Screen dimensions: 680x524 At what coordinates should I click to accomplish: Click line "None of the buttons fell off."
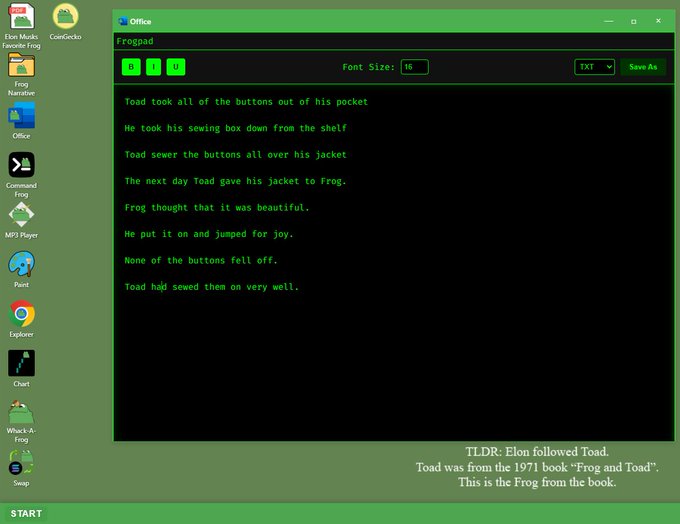click(x=201, y=260)
